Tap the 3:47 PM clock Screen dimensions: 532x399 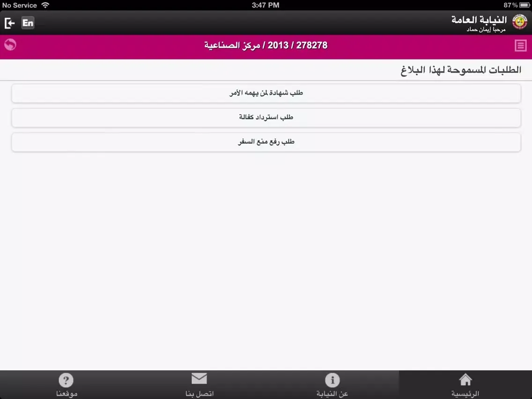tap(266, 5)
